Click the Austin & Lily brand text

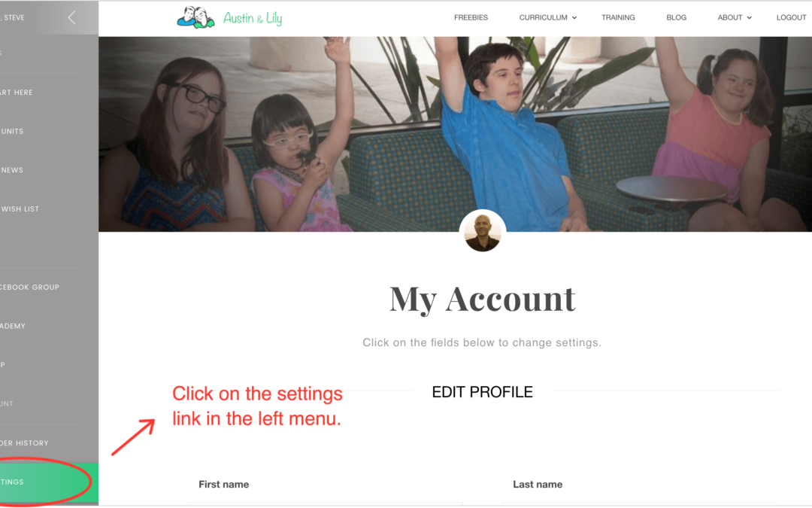coord(253,18)
